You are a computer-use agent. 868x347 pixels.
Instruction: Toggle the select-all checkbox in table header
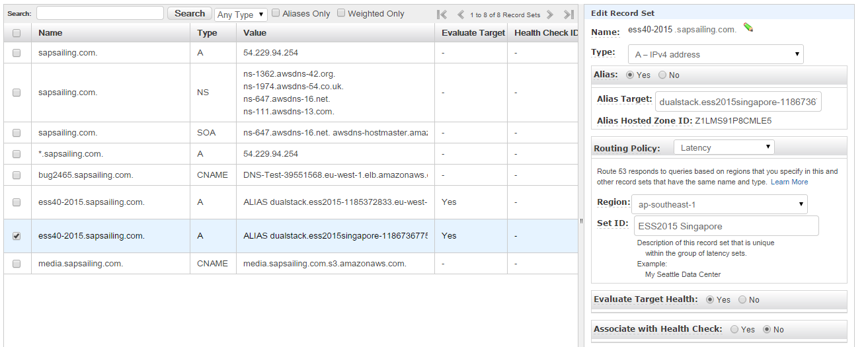[17, 33]
